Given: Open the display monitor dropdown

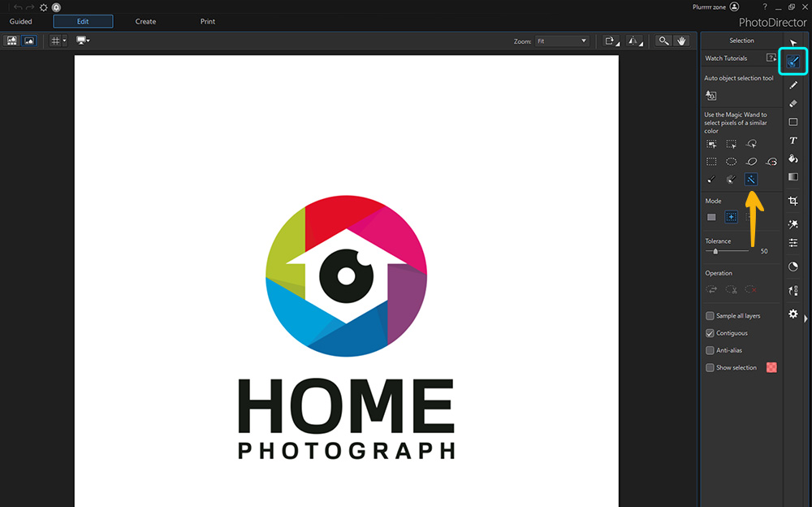Looking at the screenshot, I should [83, 41].
